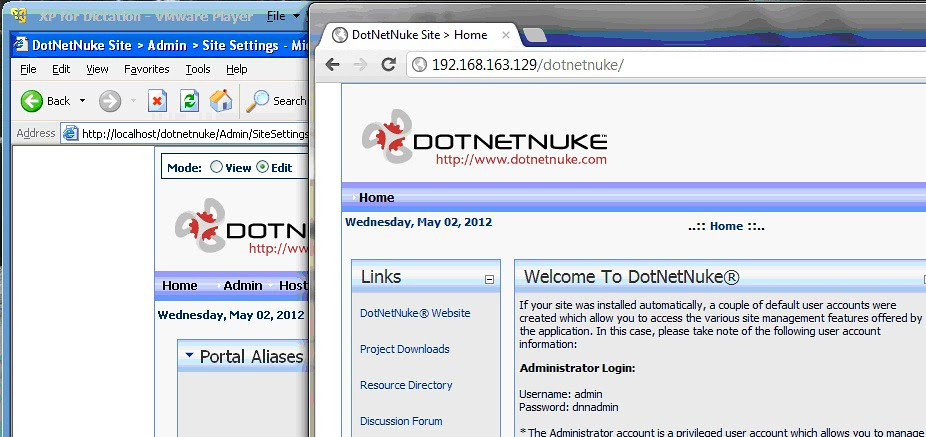Click the Administrator Login: heading text

coord(577,368)
